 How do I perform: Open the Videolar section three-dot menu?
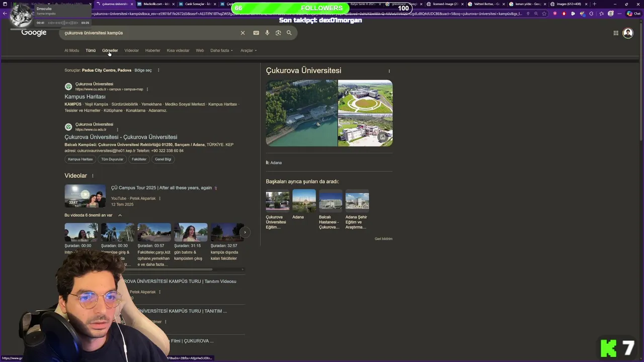point(93,176)
